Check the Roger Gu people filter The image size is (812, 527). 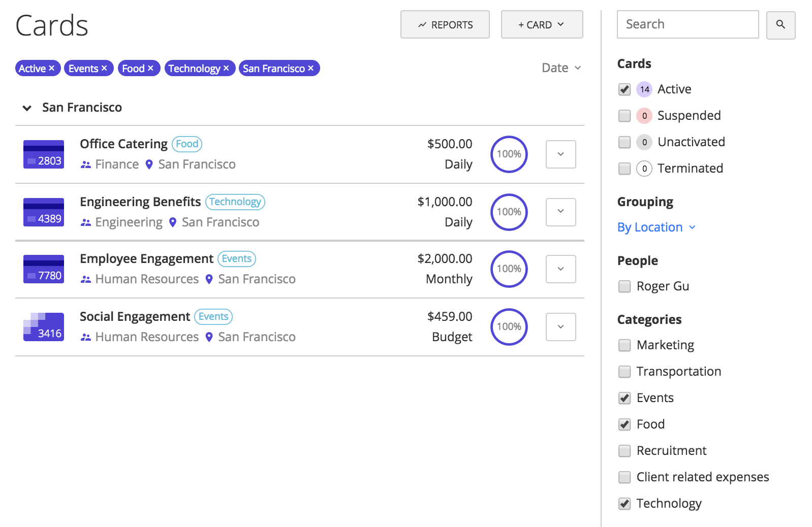coord(624,286)
